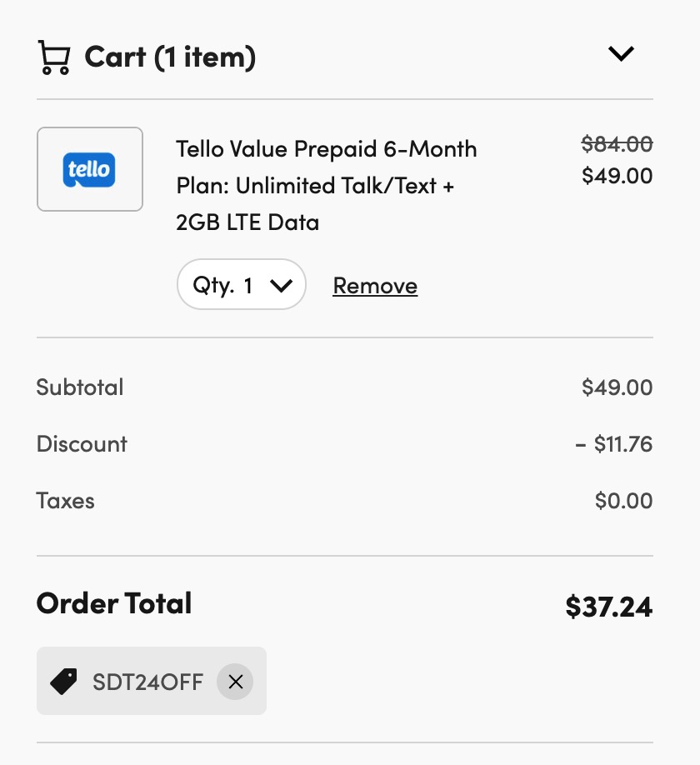Click the SDT24OFF promo code text
Viewport: 700px width, 765px height.
(147, 682)
